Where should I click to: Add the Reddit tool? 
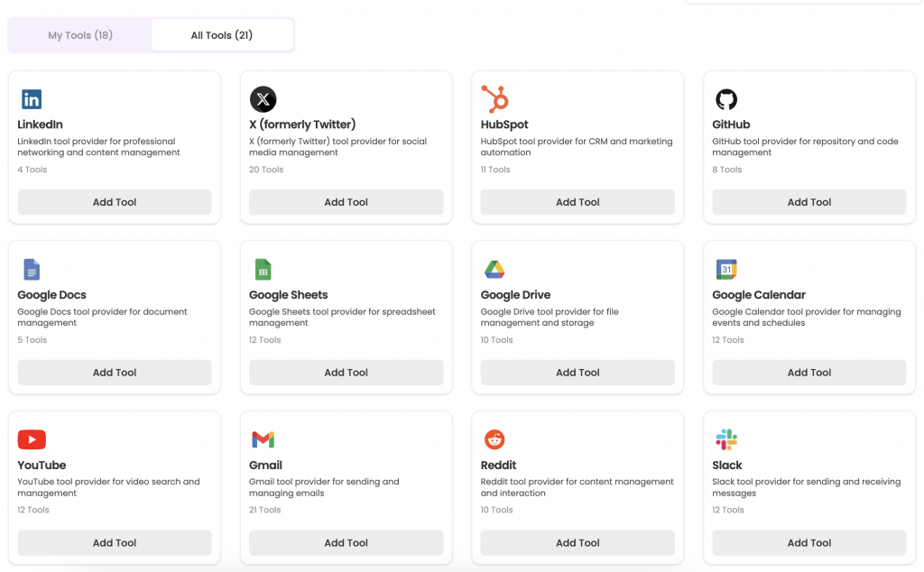coord(577,542)
